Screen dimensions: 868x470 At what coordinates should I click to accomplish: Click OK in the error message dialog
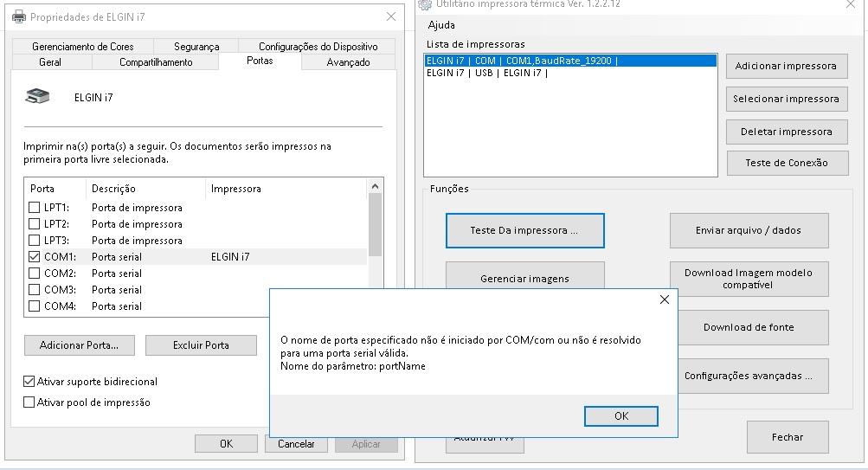point(621,415)
